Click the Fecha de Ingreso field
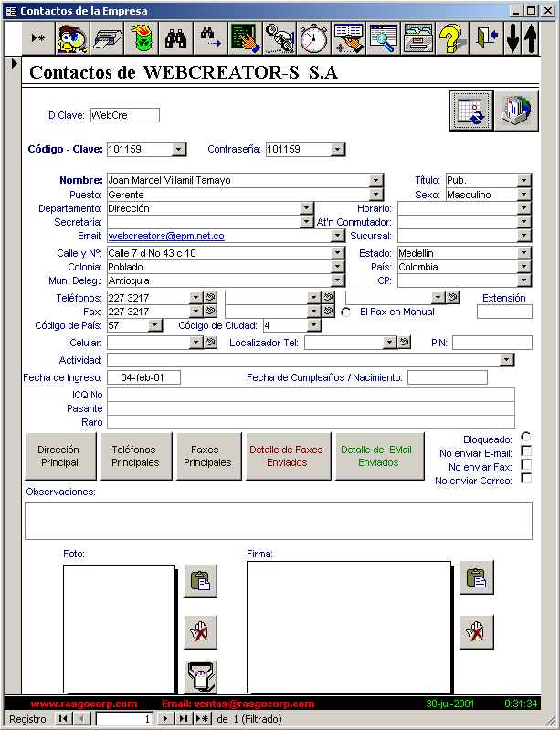The height and width of the screenshot is (730, 560). (143, 377)
